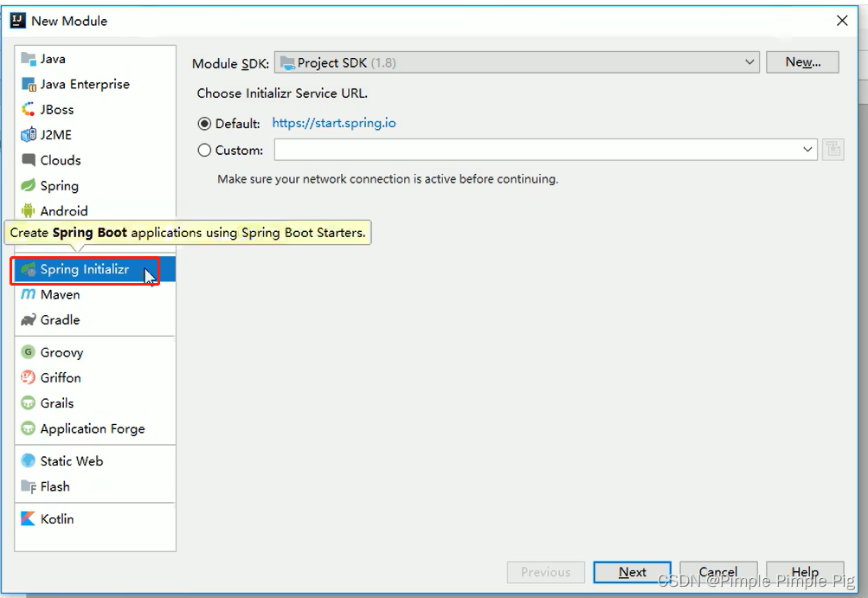Click the IntelliJ logo in title bar
This screenshot has width=868, height=598.
(x=17, y=21)
